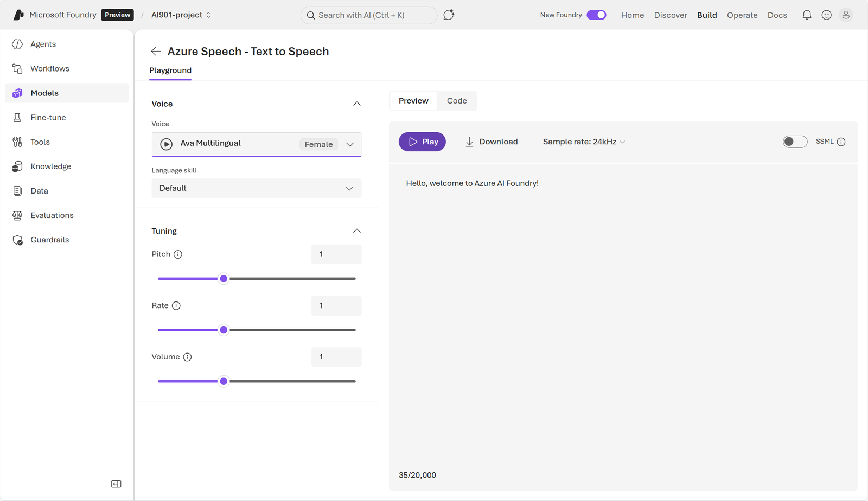
Task: Enable the SSML toggle
Action: tap(795, 142)
